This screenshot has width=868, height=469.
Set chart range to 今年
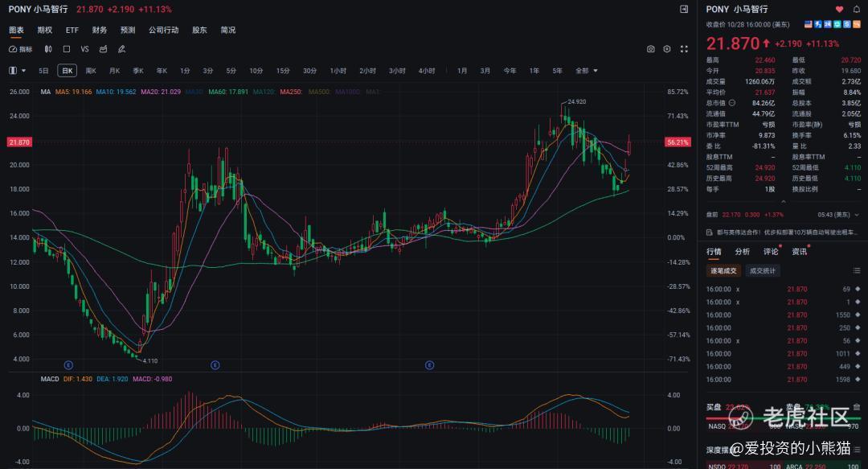click(x=510, y=71)
